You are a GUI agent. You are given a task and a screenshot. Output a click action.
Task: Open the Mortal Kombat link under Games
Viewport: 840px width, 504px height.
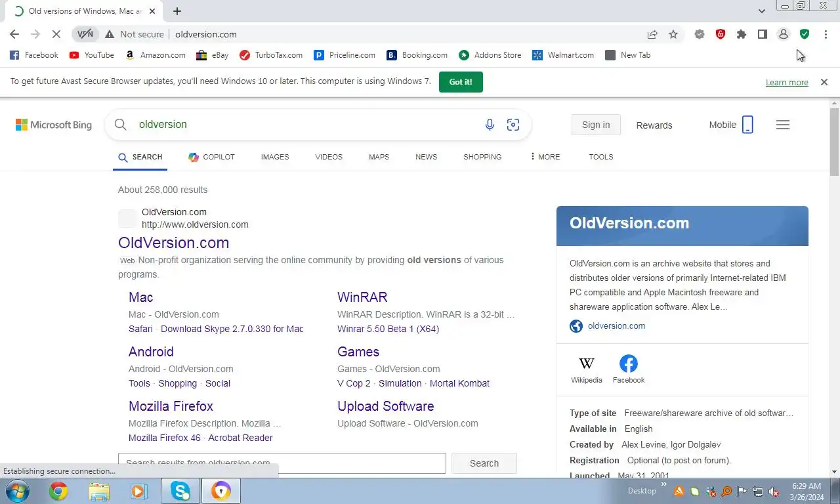[459, 383]
